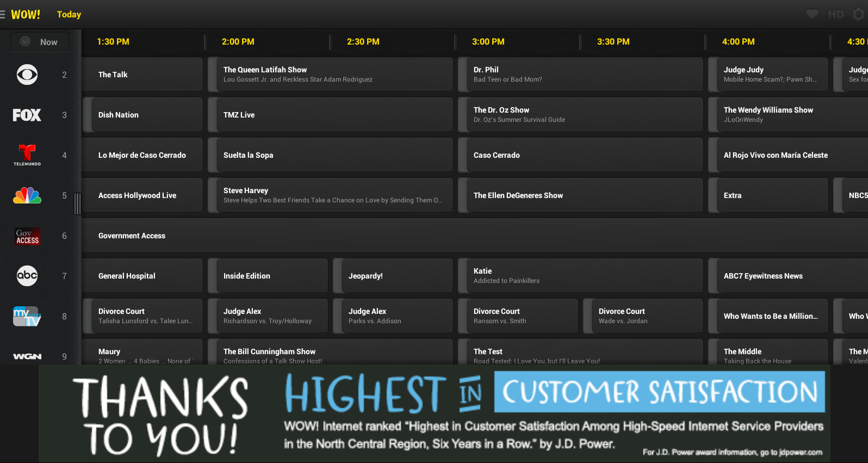Open the Extra program on NBC
Viewport: 868px width, 463px height.
pyautogui.click(x=768, y=195)
